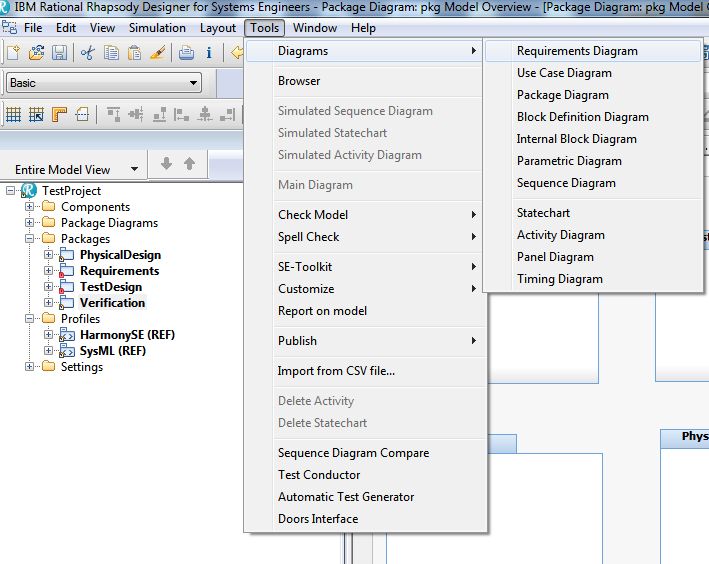Expand the TestDesign package node

[x=48, y=286]
